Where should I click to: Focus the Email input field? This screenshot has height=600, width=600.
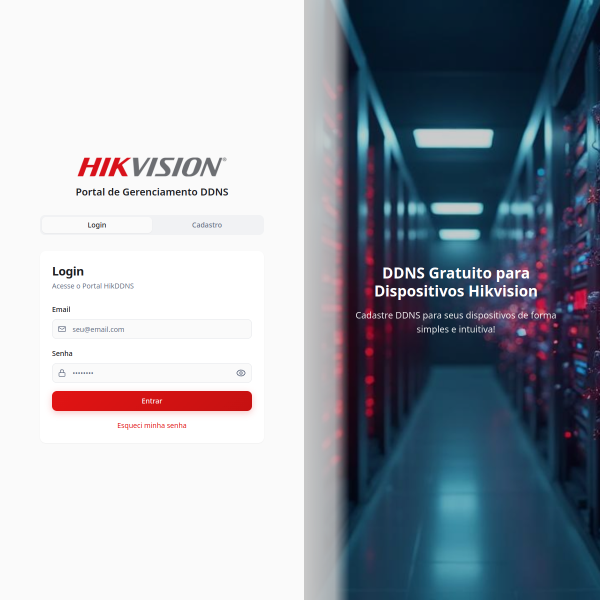(152, 329)
